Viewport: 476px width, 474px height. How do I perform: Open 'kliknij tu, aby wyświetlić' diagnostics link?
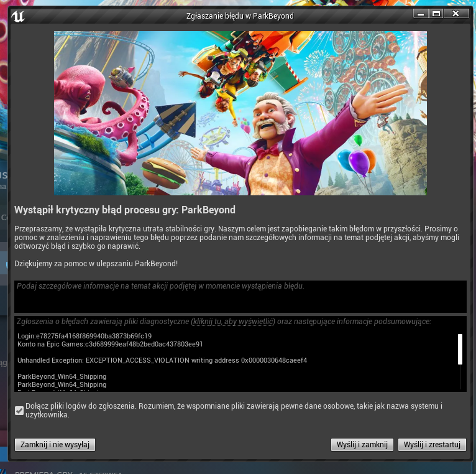click(233, 322)
